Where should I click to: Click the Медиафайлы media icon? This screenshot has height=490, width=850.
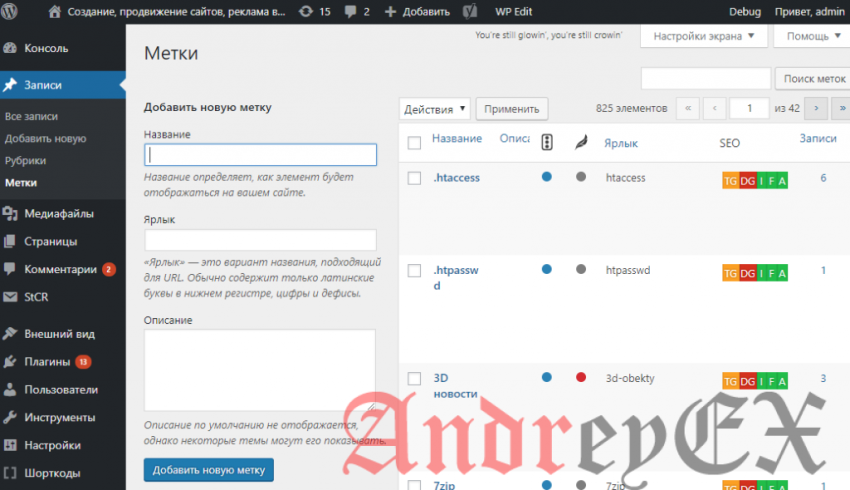(x=10, y=214)
